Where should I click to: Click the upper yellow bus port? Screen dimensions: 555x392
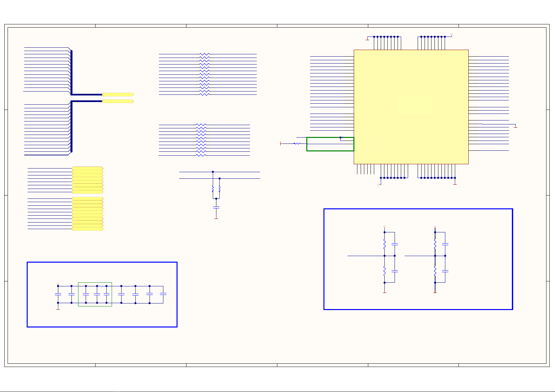point(118,94)
